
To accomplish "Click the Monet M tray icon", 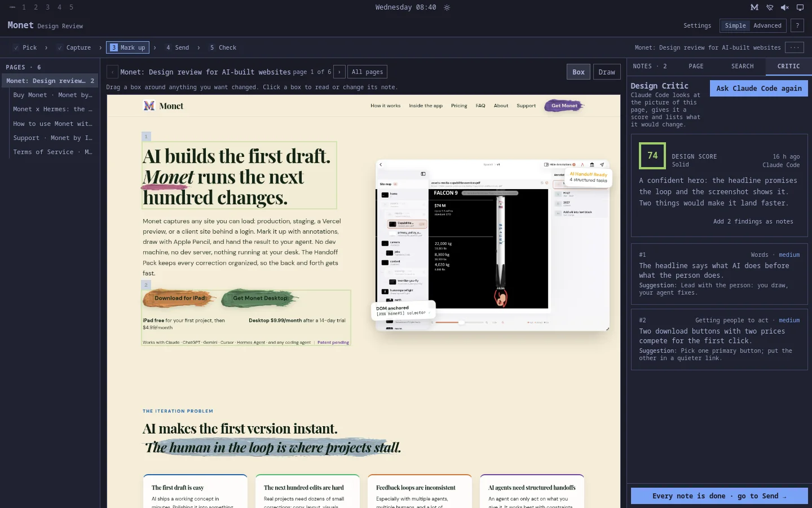I will coord(754,7).
